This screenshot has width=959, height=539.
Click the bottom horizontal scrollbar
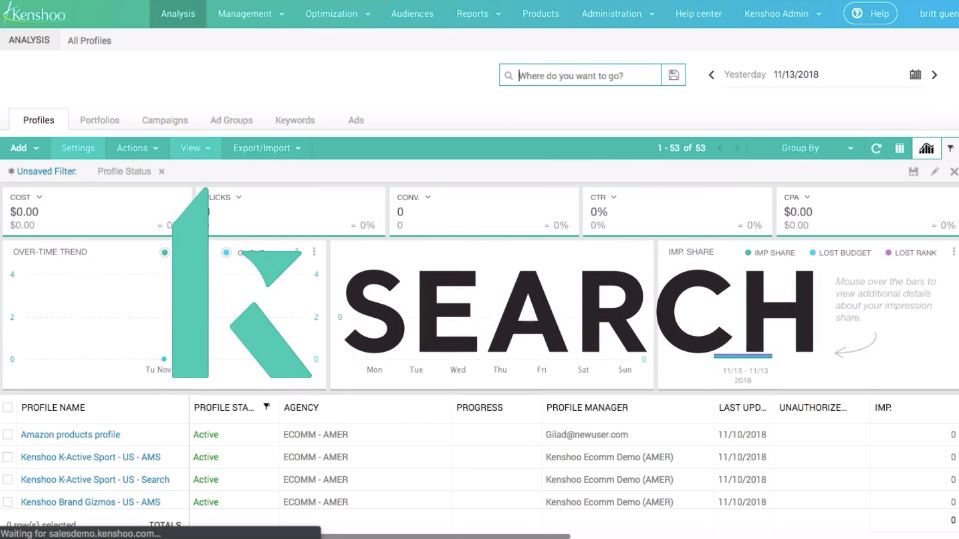pyautogui.click(x=445, y=536)
